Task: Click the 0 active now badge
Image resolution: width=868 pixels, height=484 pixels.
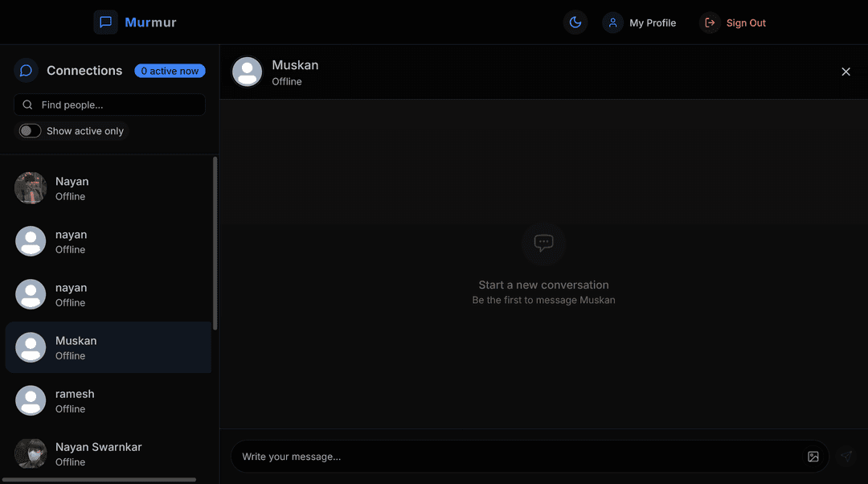Action: [x=170, y=71]
